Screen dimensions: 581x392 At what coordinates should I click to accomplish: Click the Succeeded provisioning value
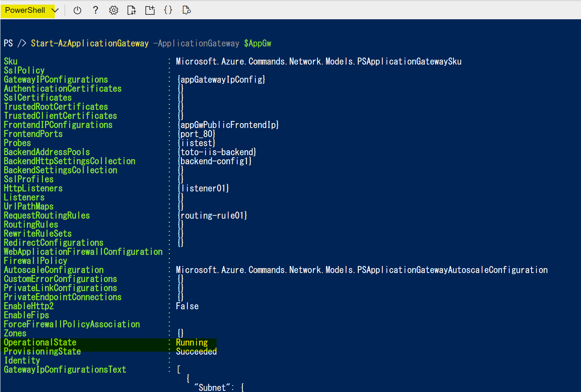pyautogui.click(x=196, y=352)
